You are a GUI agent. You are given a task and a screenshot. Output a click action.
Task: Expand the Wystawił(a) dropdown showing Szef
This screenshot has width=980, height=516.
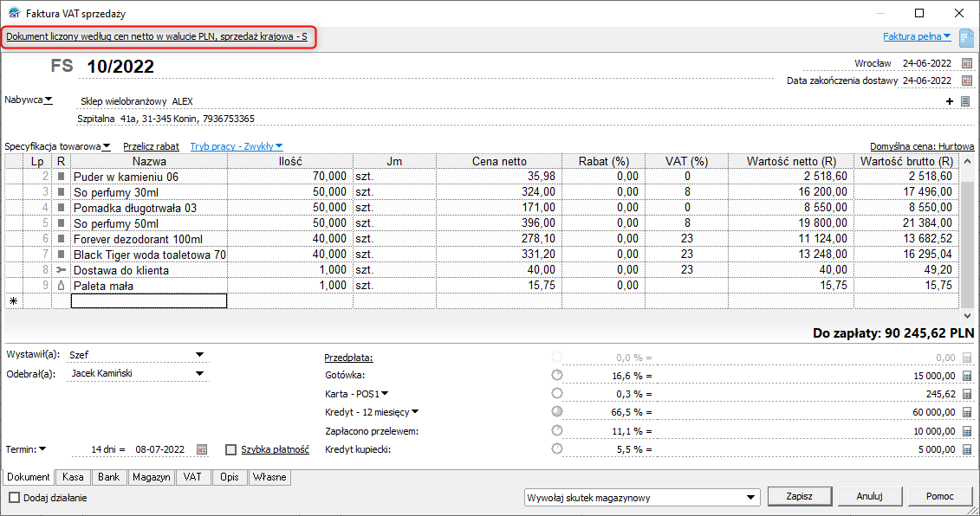(x=200, y=354)
